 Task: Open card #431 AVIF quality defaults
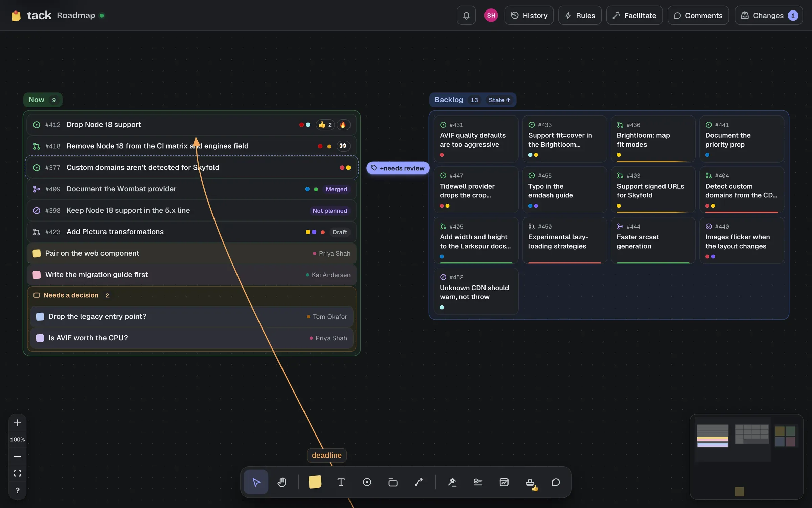coord(476,139)
